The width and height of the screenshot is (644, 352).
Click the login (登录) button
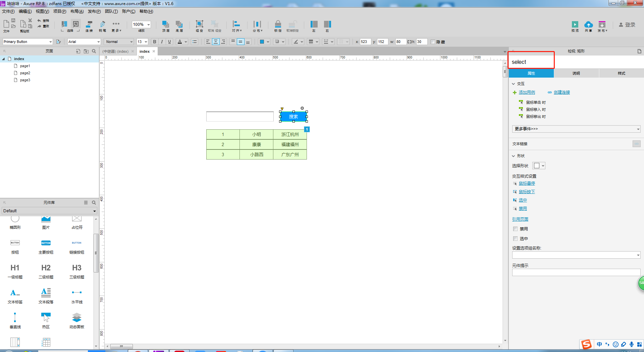pos(627,25)
